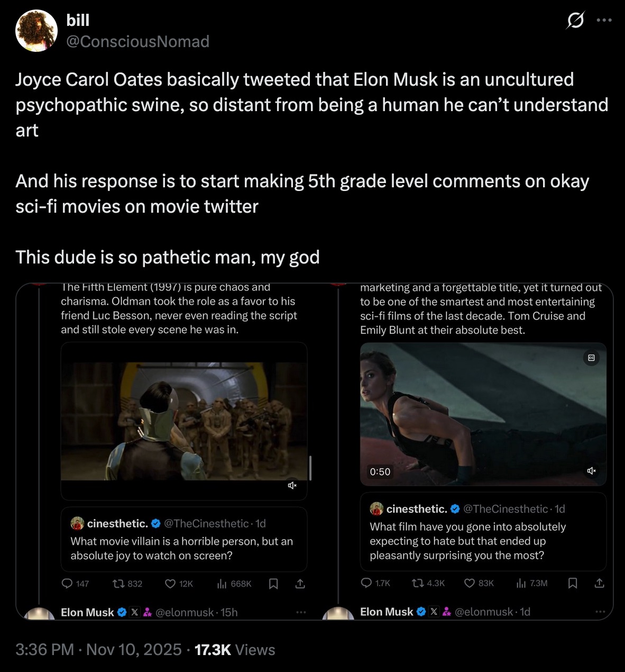This screenshot has height=672, width=625.
Task: Open the options menu on Elon Musk's 15h reply
Action: (301, 612)
